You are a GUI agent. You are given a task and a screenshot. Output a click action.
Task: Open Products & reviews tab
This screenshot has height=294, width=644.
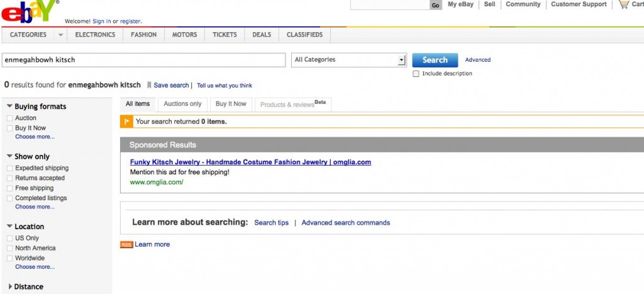pos(293,105)
